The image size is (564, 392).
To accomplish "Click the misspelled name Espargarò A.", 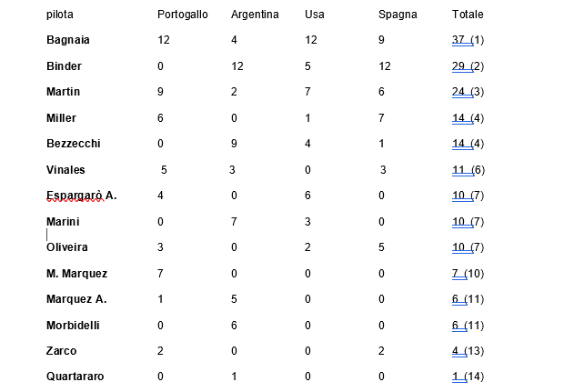I will [81, 196].
